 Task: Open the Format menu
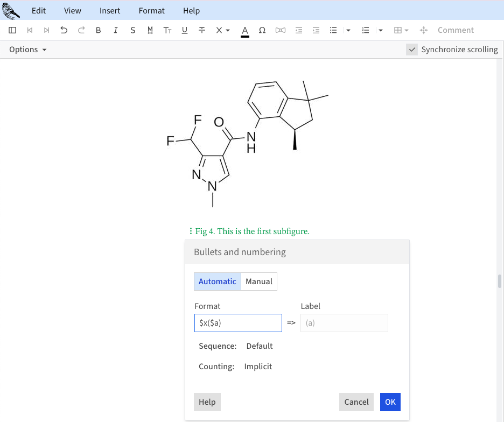pyautogui.click(x=152, y=11)
